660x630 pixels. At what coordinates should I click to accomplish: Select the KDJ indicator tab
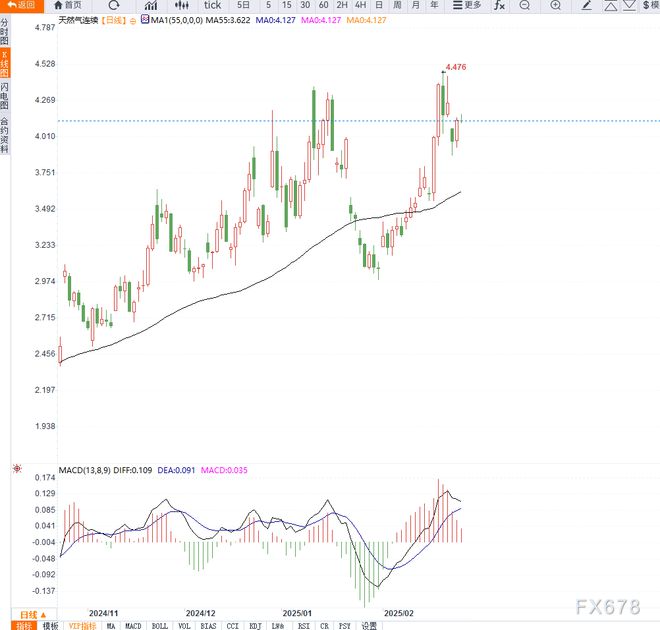pos(255,626)
